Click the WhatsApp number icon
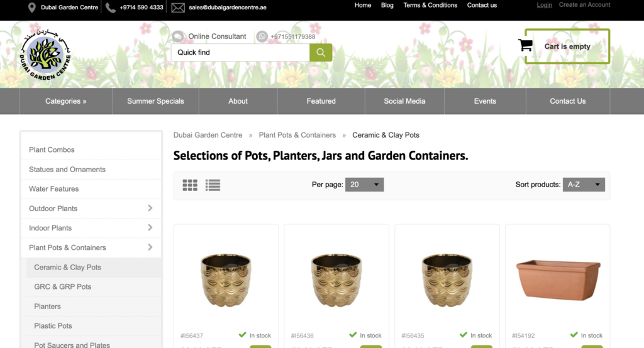 (x=262, y=36)
